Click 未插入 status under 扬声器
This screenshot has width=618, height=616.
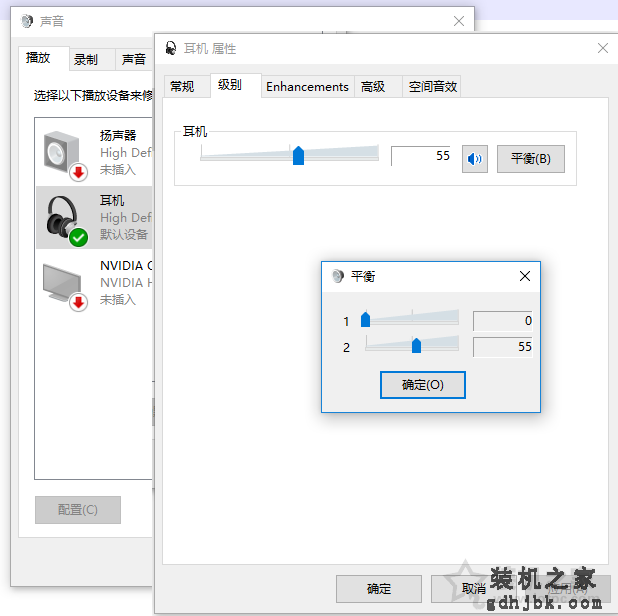tap(118, 170)
